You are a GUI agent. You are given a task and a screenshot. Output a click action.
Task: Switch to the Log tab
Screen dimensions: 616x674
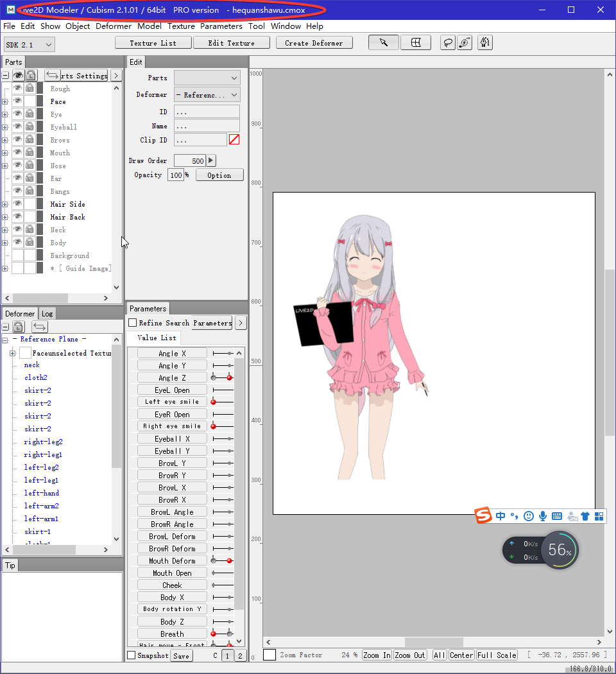coord(47,314)
